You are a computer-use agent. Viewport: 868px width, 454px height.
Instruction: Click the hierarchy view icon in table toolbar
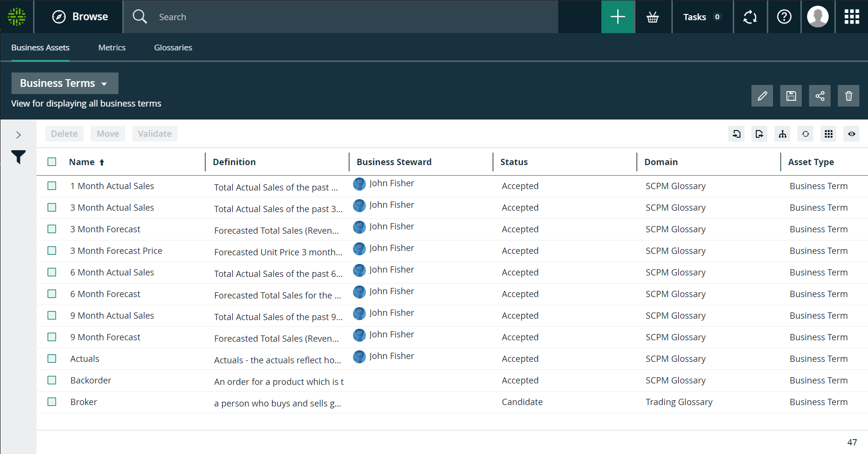pyautogui.click(x=783, y=134)
